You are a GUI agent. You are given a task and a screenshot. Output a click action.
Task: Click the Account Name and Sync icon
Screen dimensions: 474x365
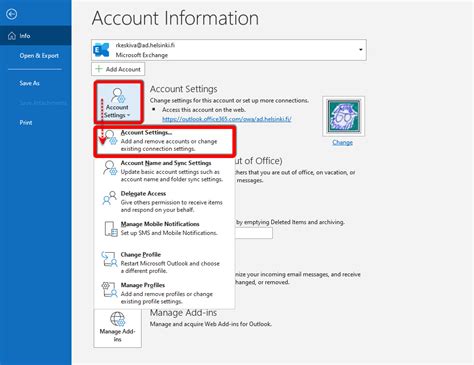click(110, 168)
